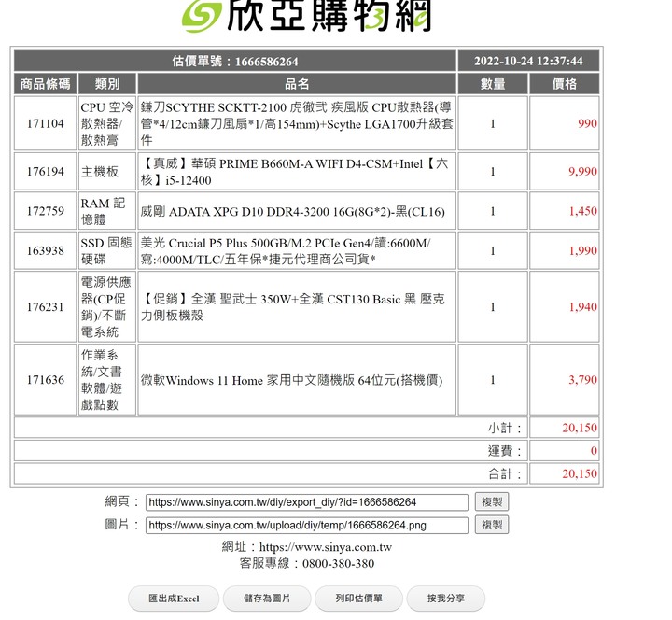The width and height of the screenshot is (672, 620).
Task: Select barcode 172759
Action: pos(46,211)
